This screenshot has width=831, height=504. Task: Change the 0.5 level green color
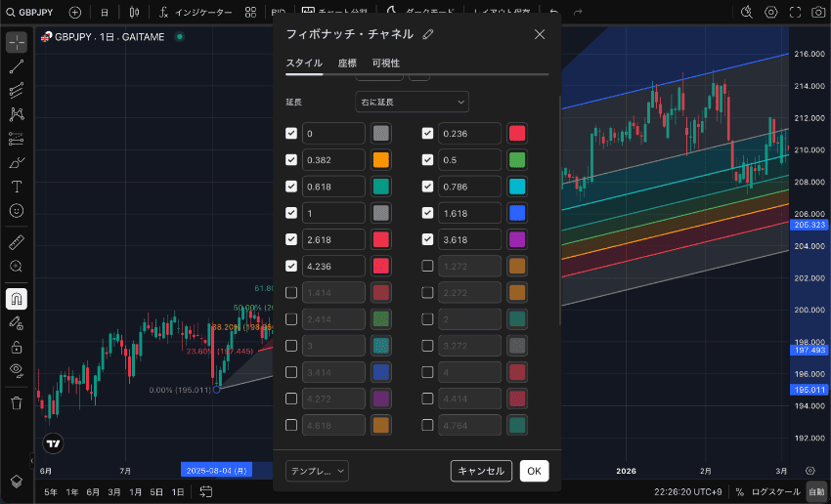click(x=517, y=159)
